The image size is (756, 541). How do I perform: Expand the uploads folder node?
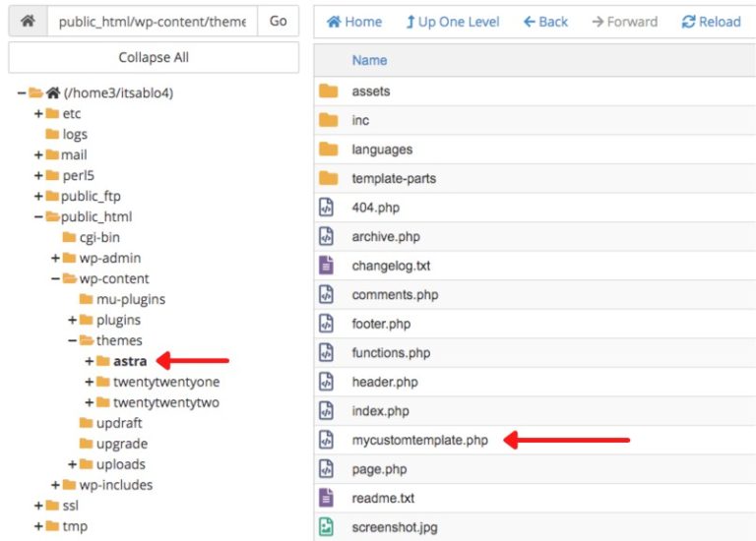click(73, 464)
